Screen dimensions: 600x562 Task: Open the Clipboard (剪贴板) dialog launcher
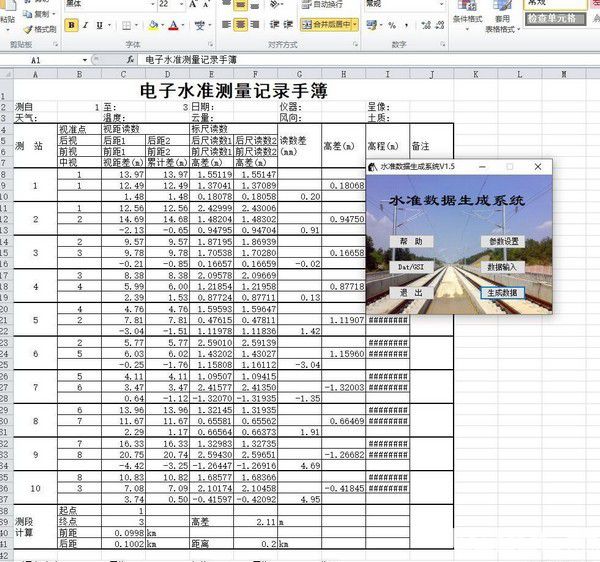[55, 44]
